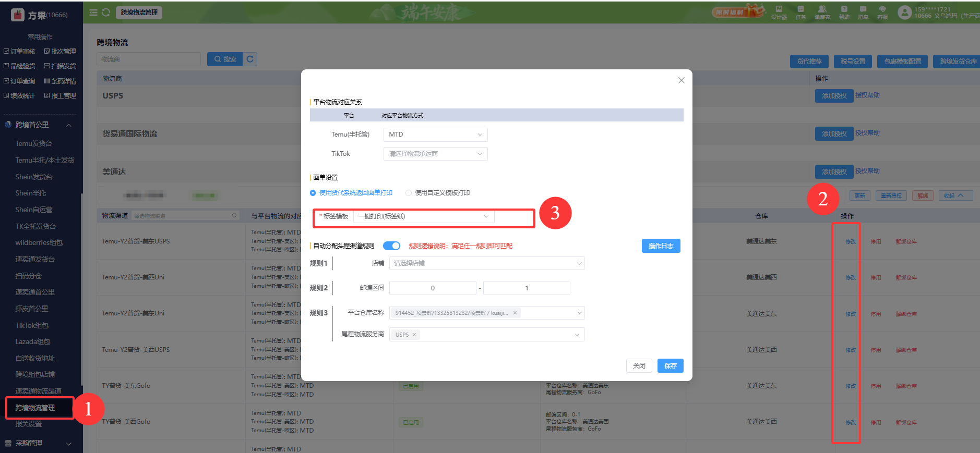
Task: Open the 店铺 请选择店铺 dropdown
Action: 487,263
